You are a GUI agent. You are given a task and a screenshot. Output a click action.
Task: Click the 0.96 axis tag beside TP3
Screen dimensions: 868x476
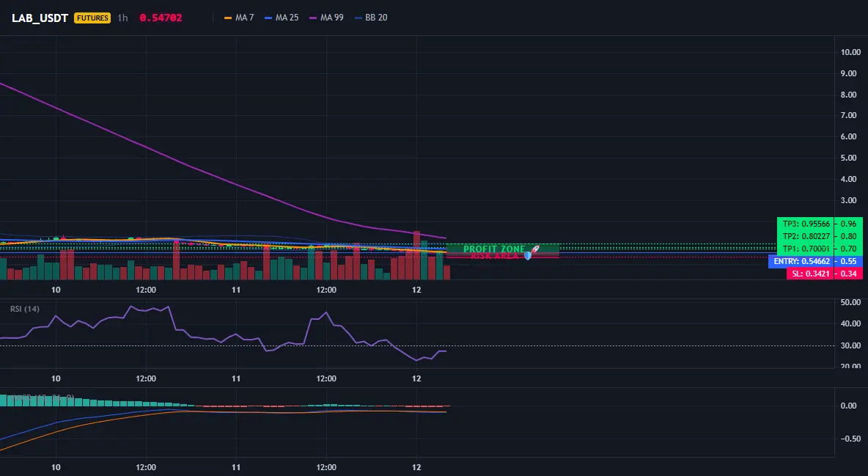849,224
